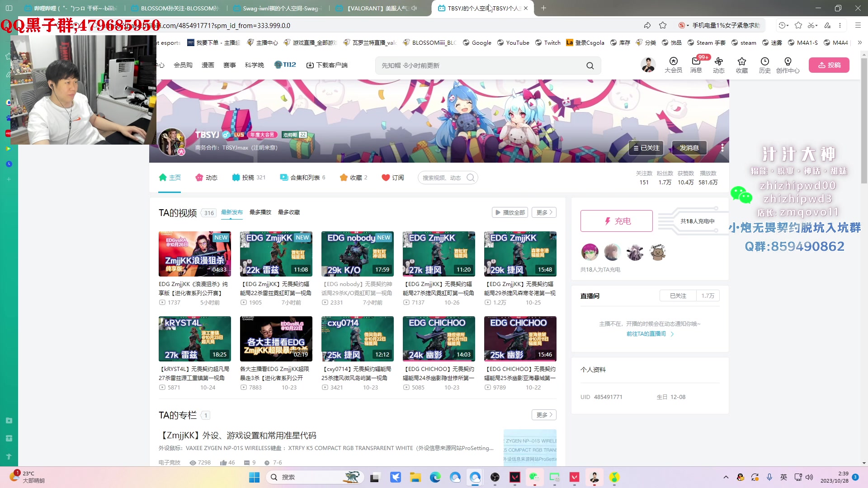Click the 发消息 button
Image resolution: width=868 pixels, height=488 pixels.
click(689, 148)
